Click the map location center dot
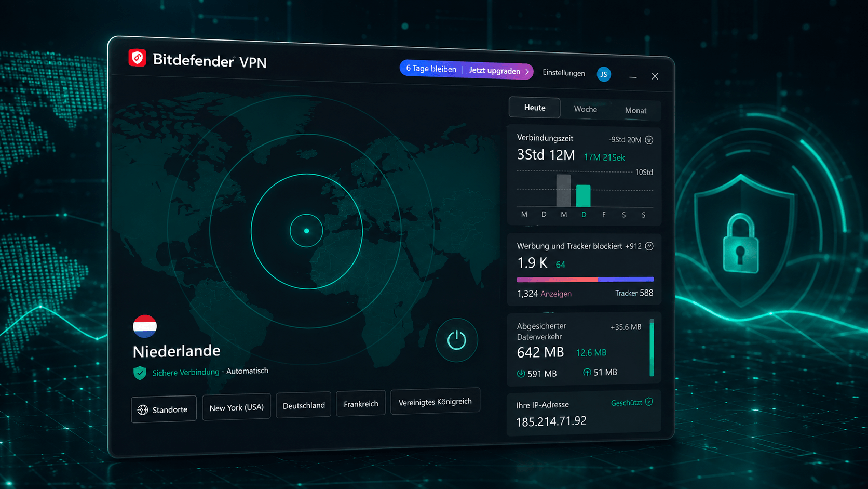Image resolution: width=868 pixels, height=489 pixels. pos(306,231)
